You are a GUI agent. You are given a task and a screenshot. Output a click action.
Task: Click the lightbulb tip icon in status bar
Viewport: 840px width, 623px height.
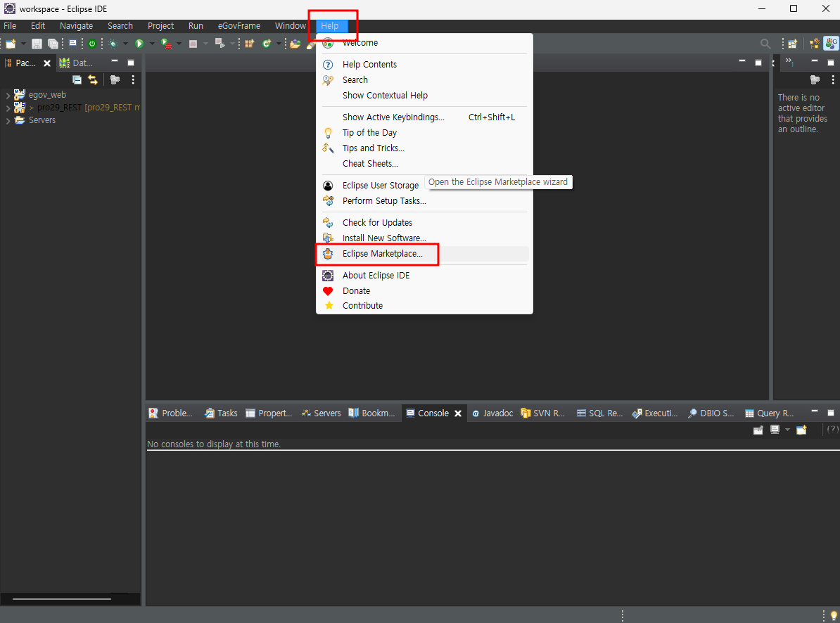834,615
